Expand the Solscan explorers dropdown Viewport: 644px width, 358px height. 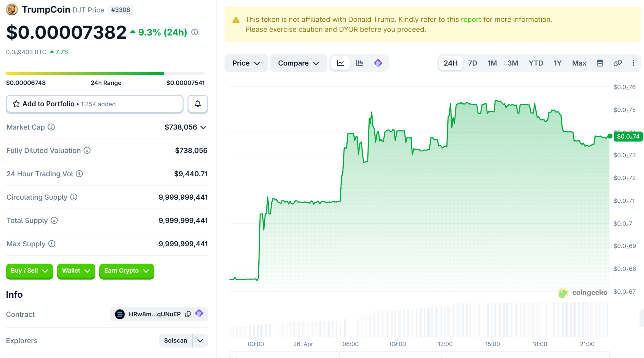(x=200, y=340)
